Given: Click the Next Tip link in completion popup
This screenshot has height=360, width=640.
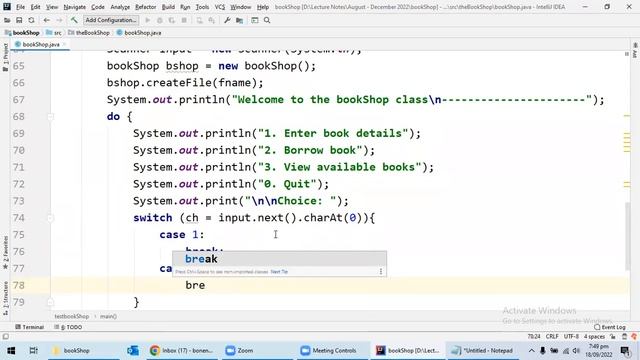Looking at the screenshot, I should [x=279, y=271].
